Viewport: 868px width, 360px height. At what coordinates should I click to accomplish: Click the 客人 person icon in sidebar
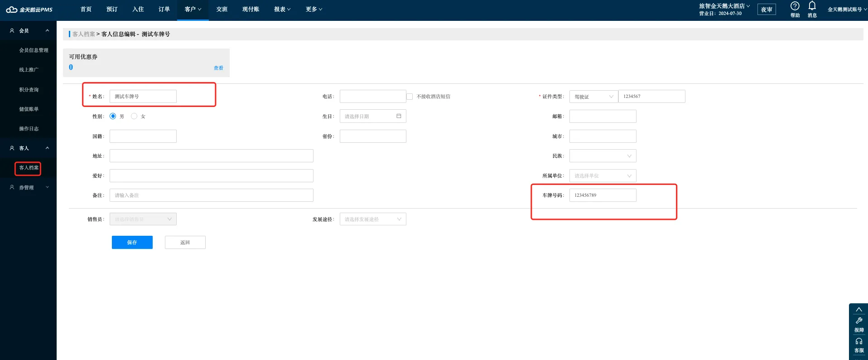click(12, 148)
